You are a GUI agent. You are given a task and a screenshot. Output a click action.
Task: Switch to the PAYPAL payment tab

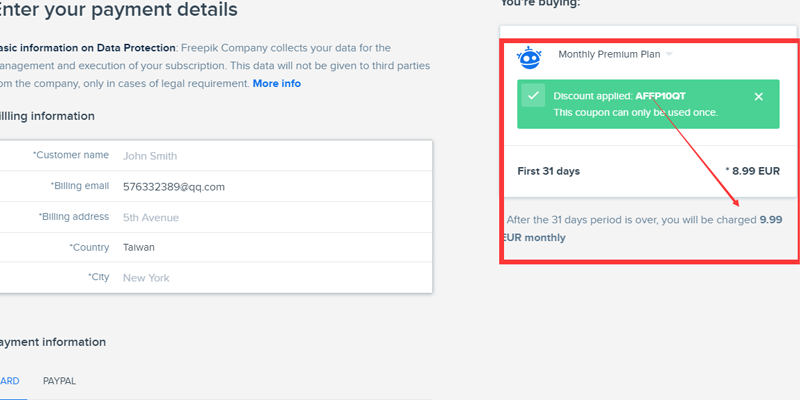click(59, 381)
